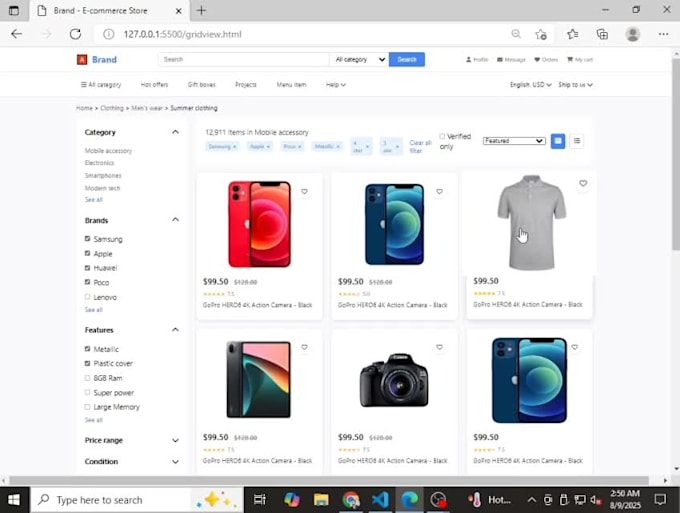Click in the site Search input field
Image resolution: width=680 pixels, height=513 pixels.
[244, 59]
